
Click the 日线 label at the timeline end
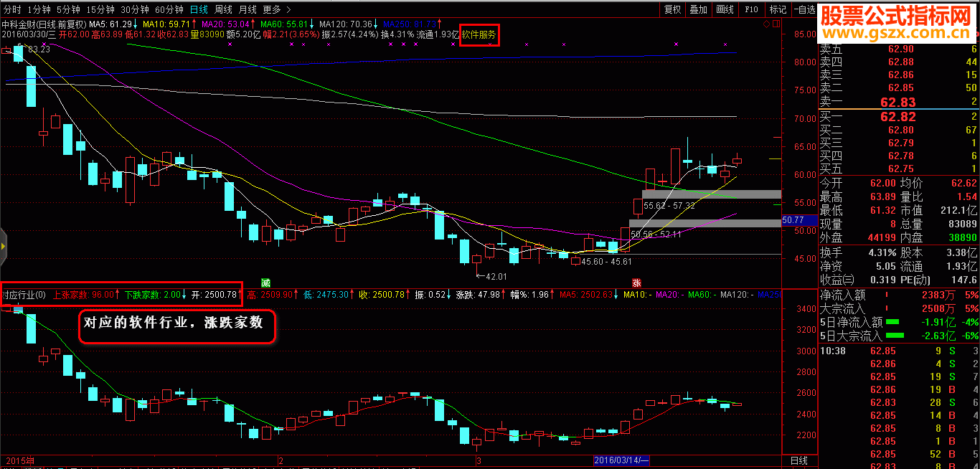(x=798, y=460)
